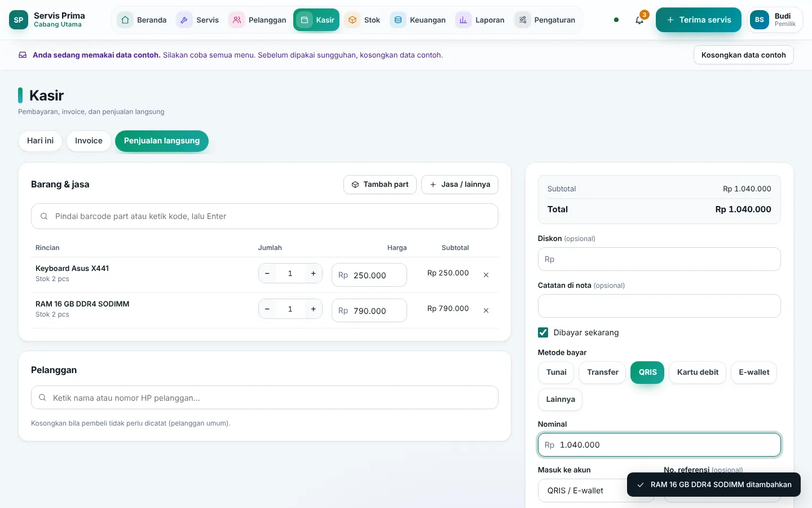Viewport: 812px width, 508px height.
Task: Select Kartu debit payment method
Action: pos(698,373)
